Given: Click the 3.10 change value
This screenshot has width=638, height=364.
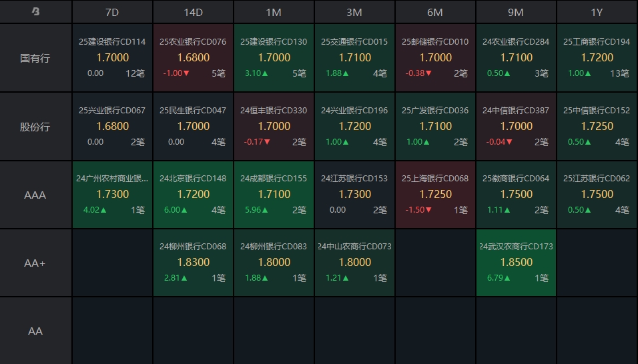Looking at the screenshot, I should tap(256, 73).
